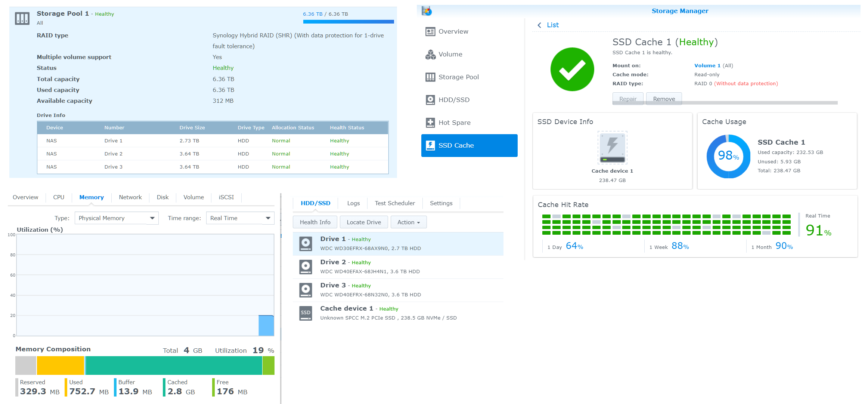Screen dimensions: 868x404
Task: Click the Storage Pool sidebar icon
Action: tap(430, 77)
